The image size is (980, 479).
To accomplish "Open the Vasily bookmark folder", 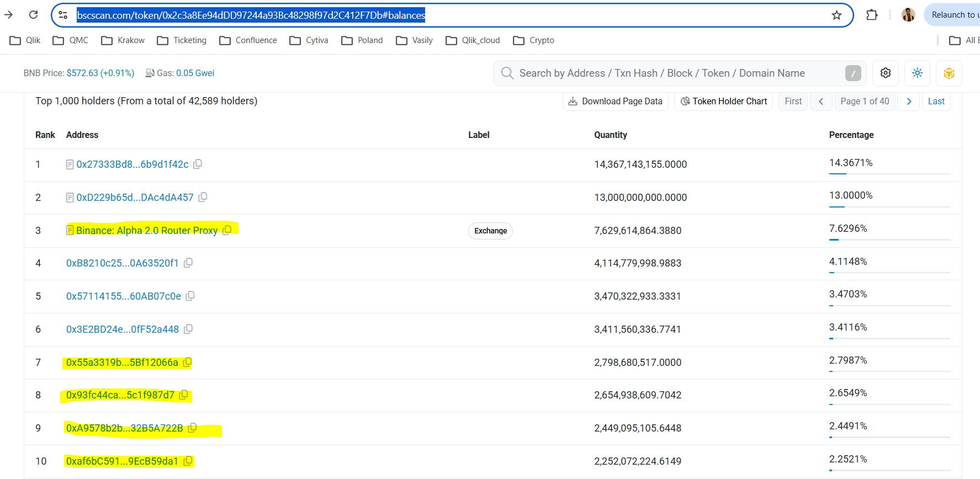I will pyautogui.click(x=414, y=40).
